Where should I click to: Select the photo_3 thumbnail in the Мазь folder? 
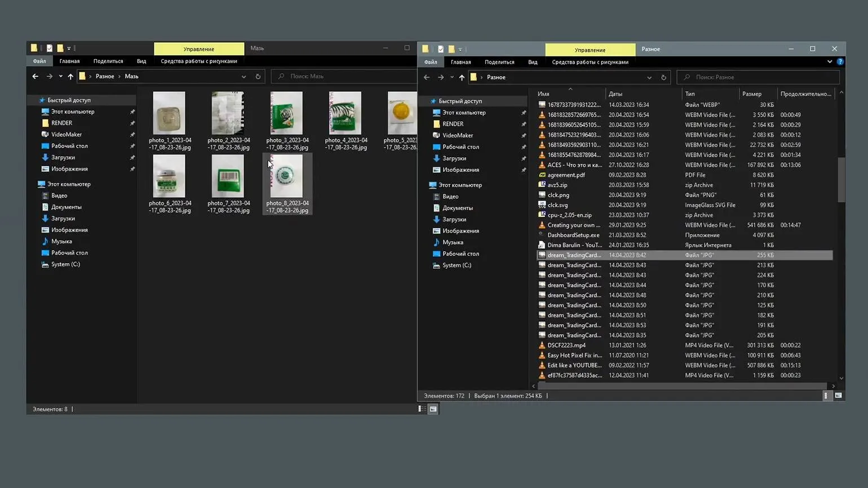pos(286,114)
